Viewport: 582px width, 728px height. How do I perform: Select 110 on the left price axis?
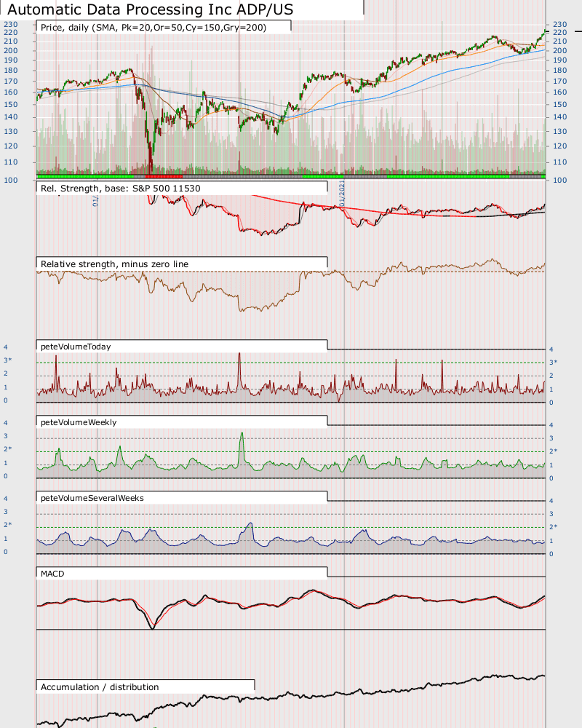(11, 162)
